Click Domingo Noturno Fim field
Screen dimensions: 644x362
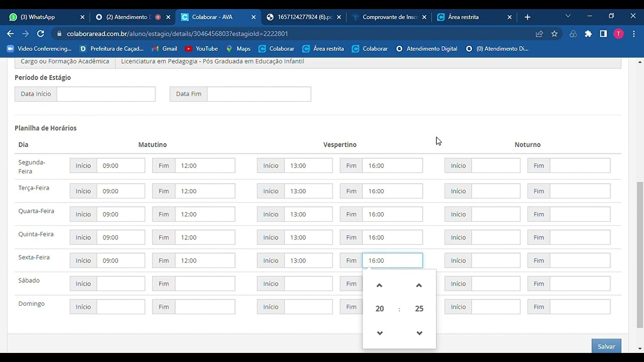(580, 307)
